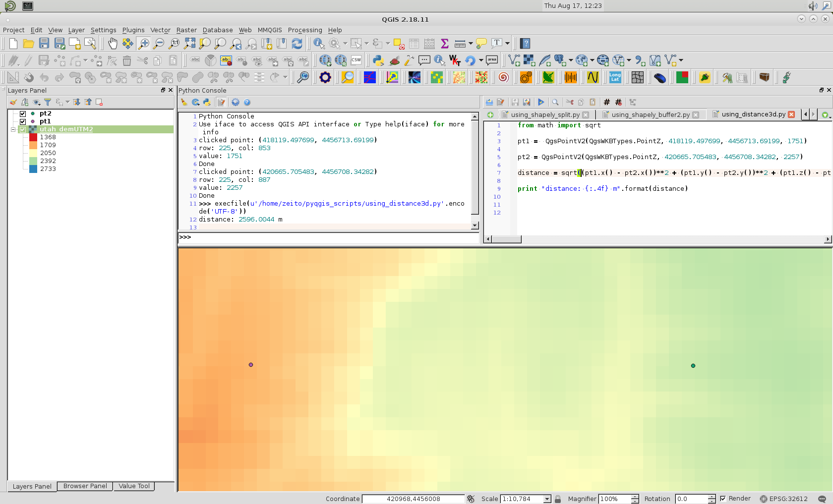Image resolution: width=833 pixels, height=504 pixels.
Task: Click the EPSG:32612 CRS button
Action: coord(784,499)
